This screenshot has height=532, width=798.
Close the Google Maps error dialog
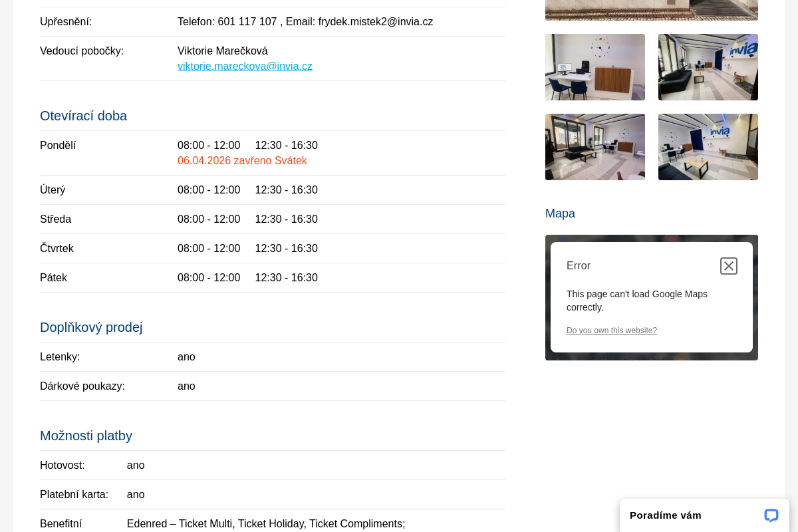[728, 266]
